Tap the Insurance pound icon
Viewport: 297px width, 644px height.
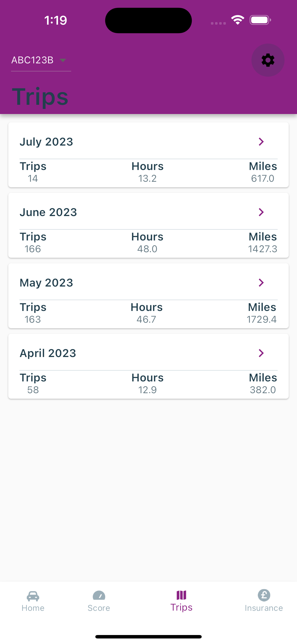click(x=264, y=595)
